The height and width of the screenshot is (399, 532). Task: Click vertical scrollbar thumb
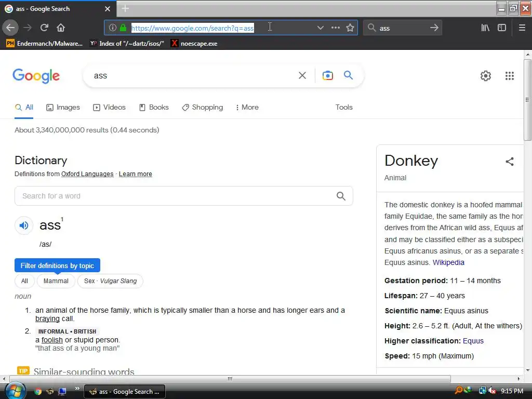[528, 100]
